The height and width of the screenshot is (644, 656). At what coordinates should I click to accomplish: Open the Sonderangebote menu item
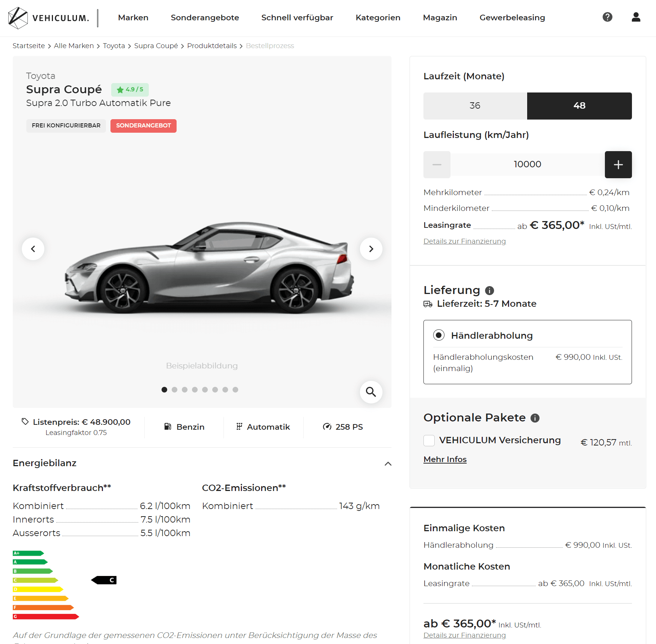205,18
